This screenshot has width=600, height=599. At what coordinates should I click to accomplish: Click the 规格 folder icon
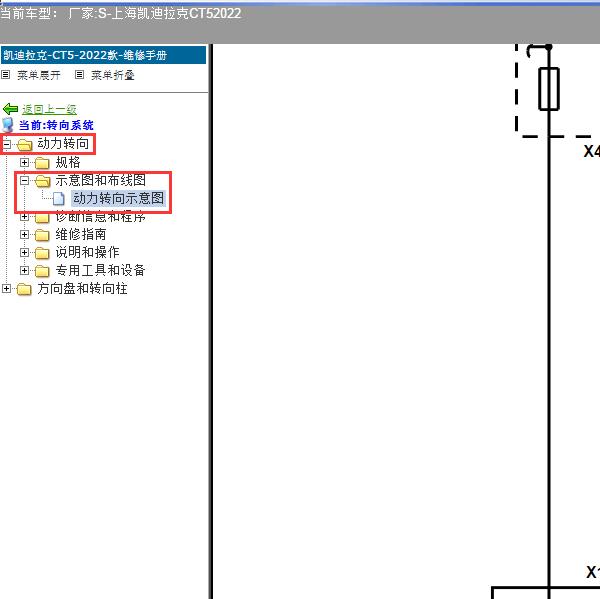42,163
